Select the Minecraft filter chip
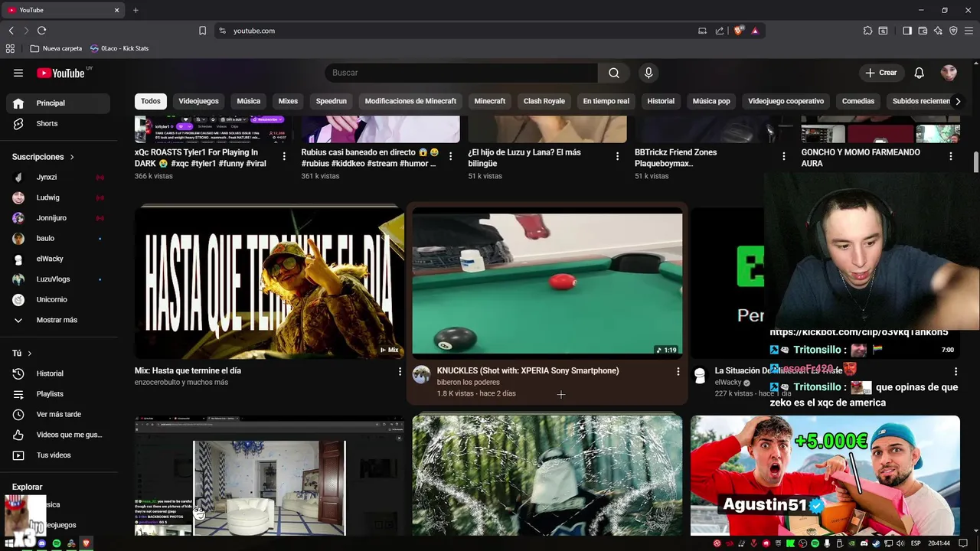Image resolution: width=980 pixels, height=551 pixels. pyautogui.click(x=490, y=101)
